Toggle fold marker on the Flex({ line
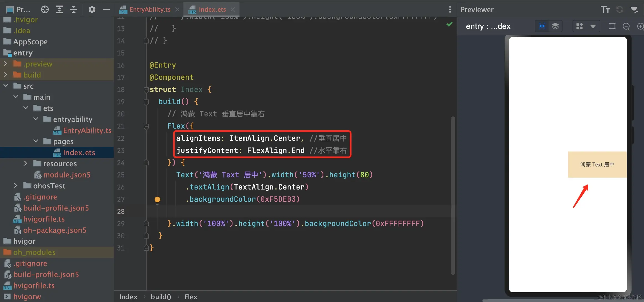Viewport: 644px width, 302px height. [x=146, y=126]
